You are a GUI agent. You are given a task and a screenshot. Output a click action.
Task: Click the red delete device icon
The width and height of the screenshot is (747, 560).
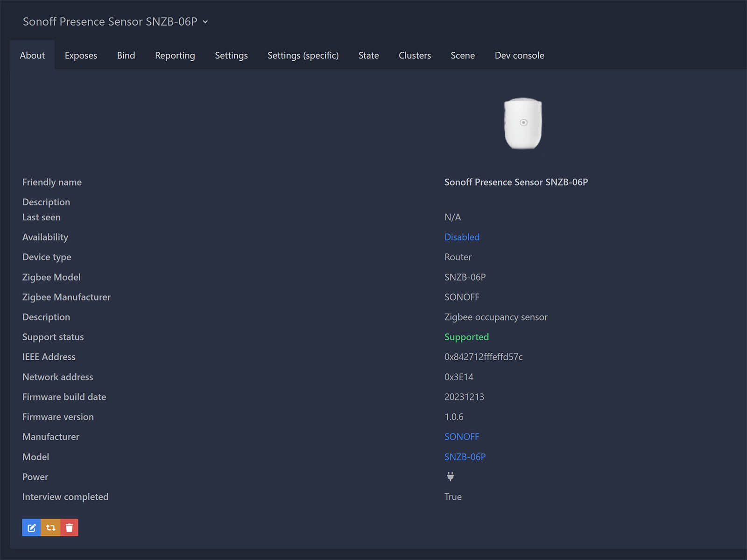tap(70, 527)
